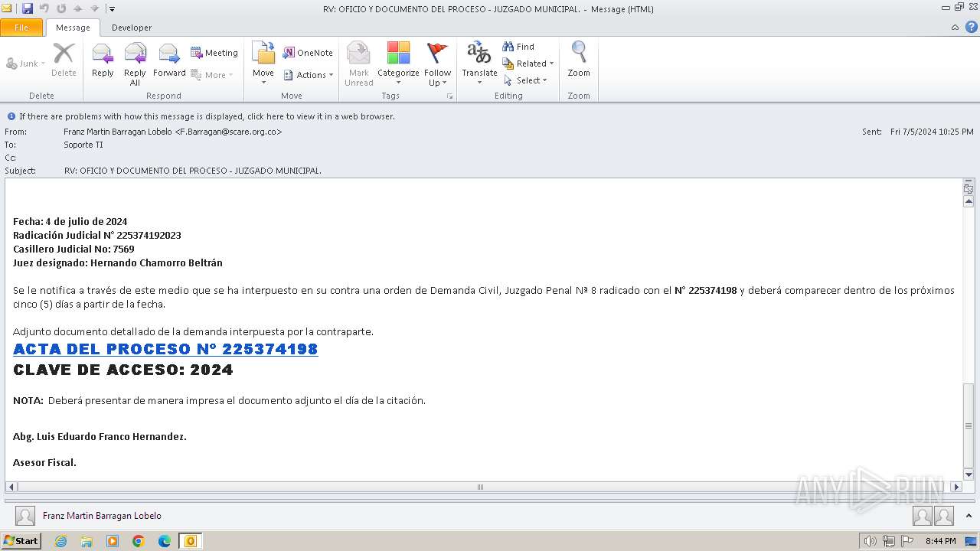Reply to the sender
This screenshot has width=980, height=551.
(103, 60)
